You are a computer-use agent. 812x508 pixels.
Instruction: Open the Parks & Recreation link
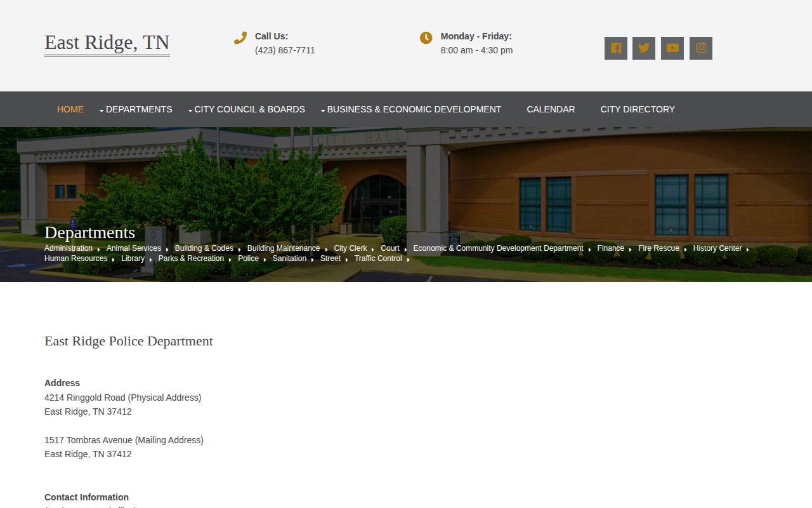coord(191,258)
